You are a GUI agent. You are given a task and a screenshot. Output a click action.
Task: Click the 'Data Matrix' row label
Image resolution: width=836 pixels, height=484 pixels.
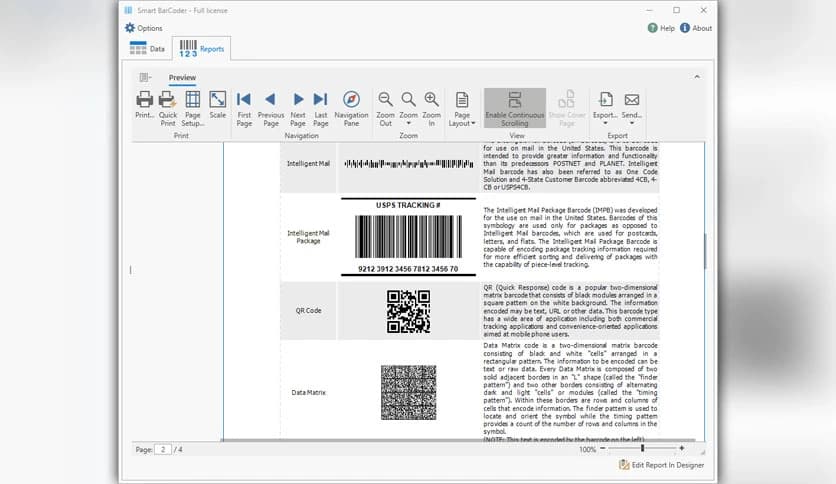[309, 392]
